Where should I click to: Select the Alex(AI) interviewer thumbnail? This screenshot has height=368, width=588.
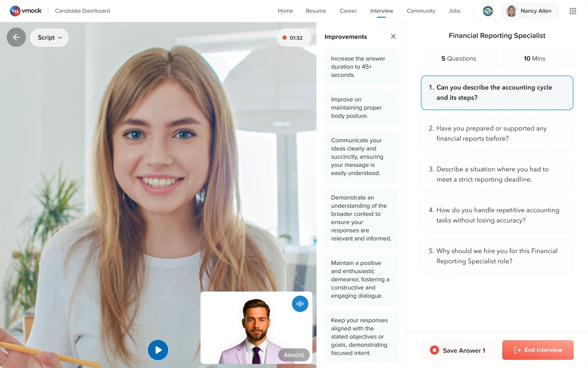(x=256, y=328)
